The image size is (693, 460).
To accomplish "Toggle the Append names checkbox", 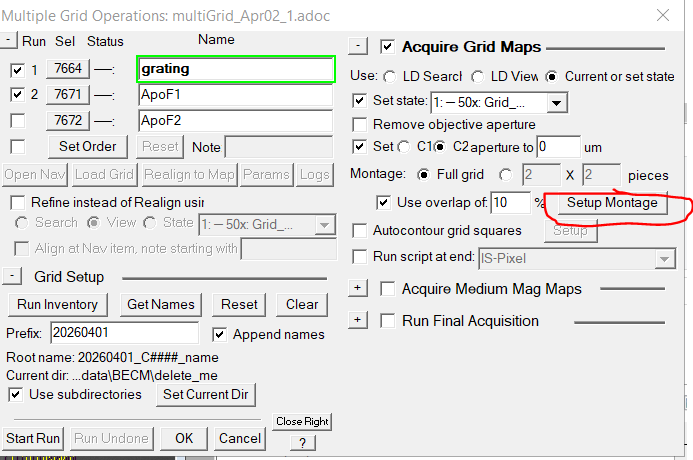I will [220, 335].
